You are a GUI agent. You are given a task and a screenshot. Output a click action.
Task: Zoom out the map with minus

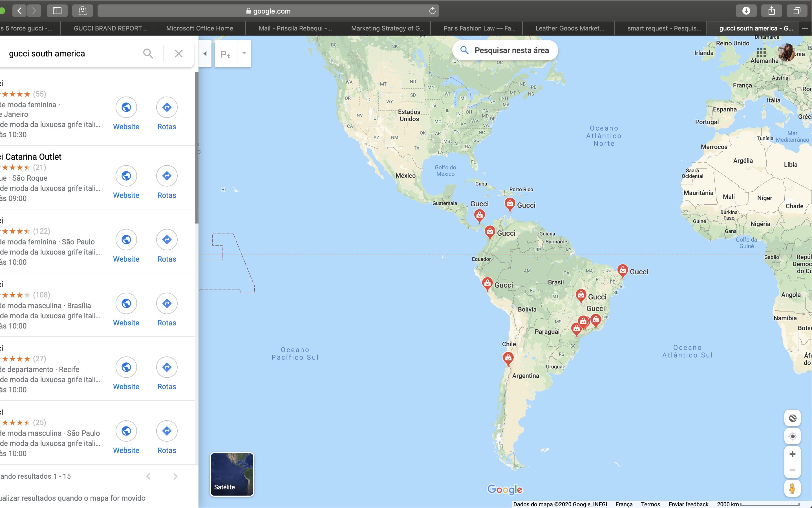click(793, 470)
